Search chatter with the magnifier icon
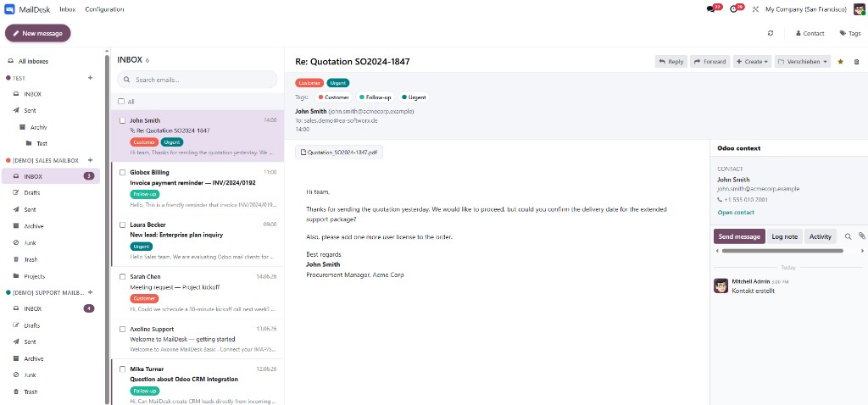868x405 pixels. (848, 236)
